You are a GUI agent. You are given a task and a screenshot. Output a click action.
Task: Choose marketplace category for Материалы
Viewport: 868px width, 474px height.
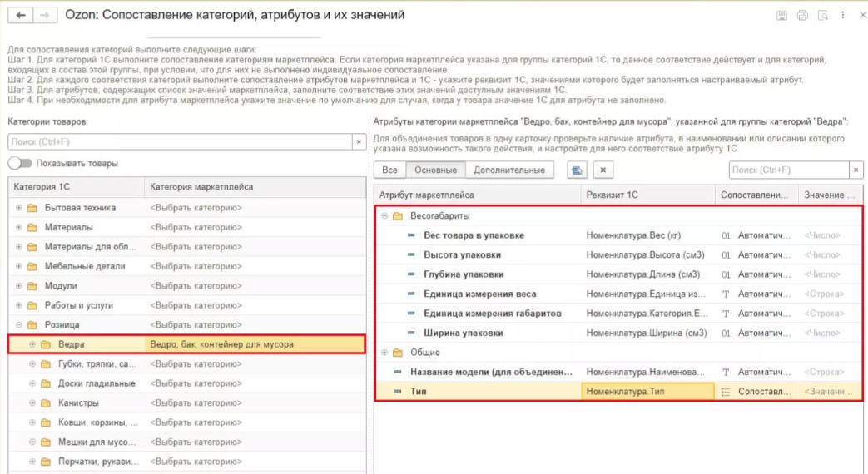coord(196,227)
